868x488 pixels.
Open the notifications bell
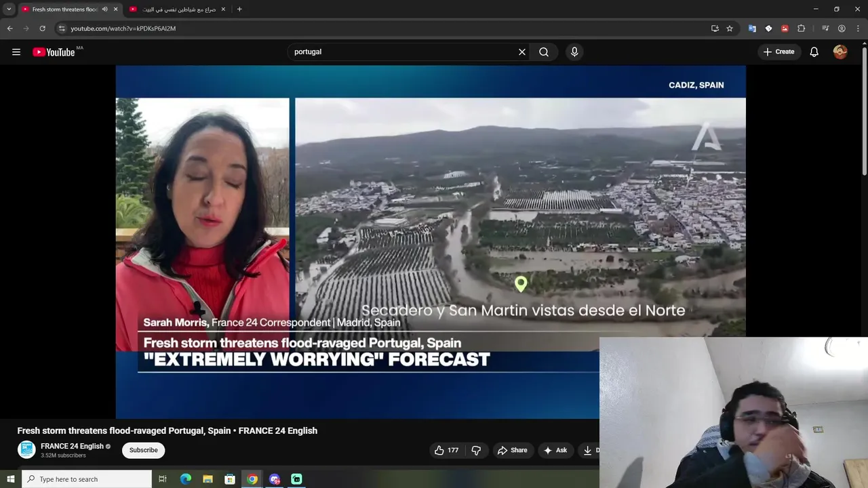pyautogui.click(x=814, y=52)
